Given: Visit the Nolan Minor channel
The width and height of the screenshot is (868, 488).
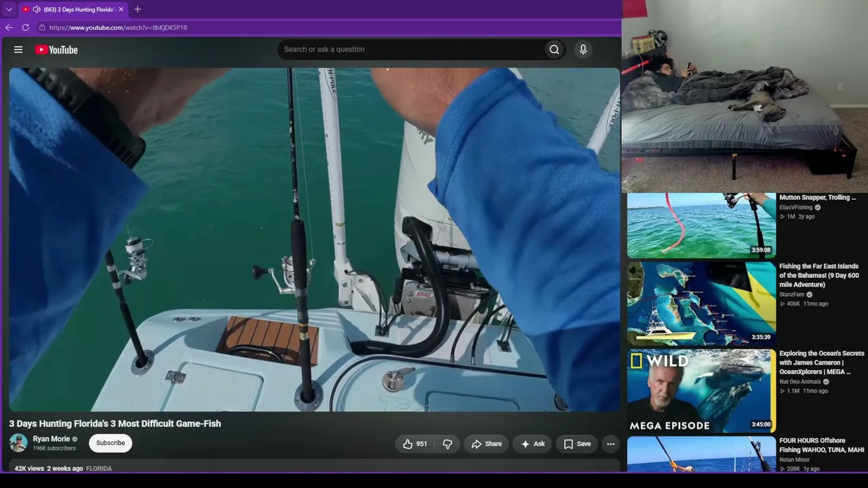Looking at the screenshot, I should coord(795,460).
